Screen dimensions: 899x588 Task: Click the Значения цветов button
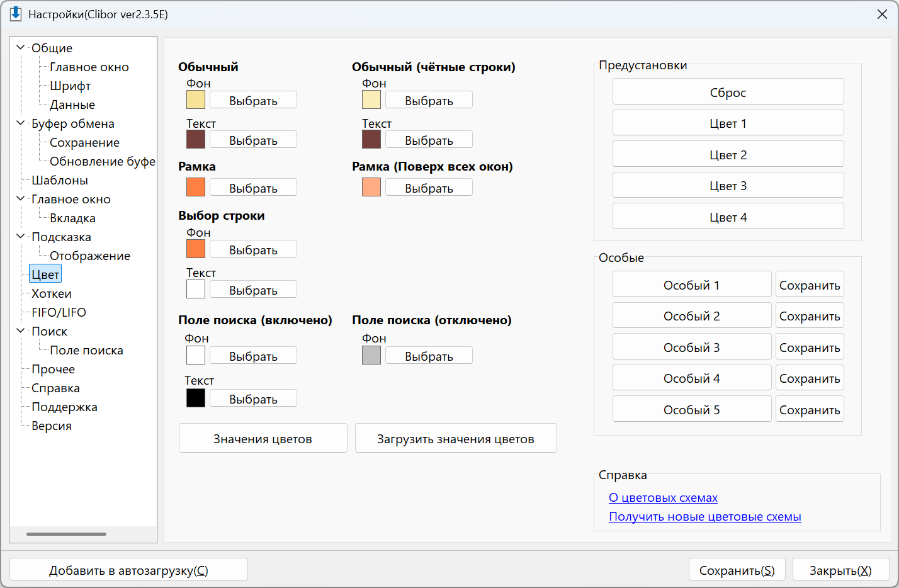click(x=263, y=438)
